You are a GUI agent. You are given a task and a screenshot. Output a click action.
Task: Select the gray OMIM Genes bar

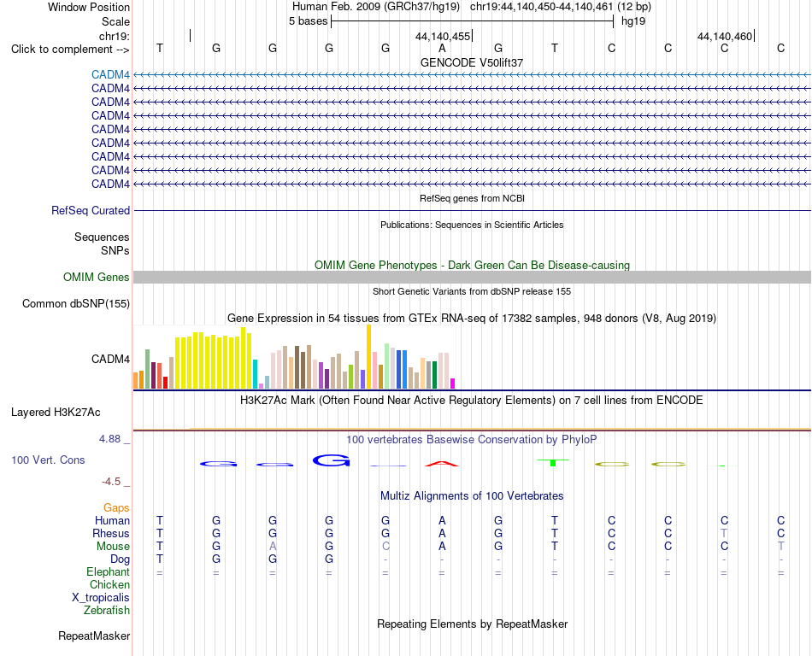tap(472, 278)
